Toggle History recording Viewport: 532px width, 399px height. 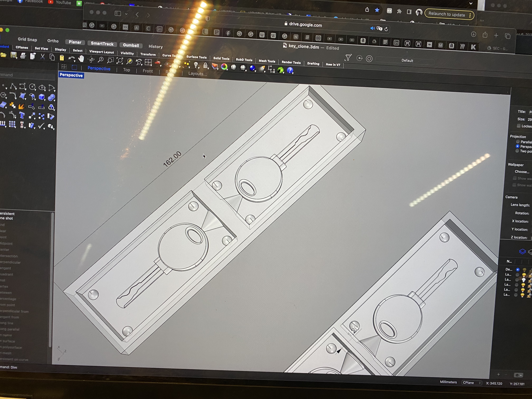(156, 47)
